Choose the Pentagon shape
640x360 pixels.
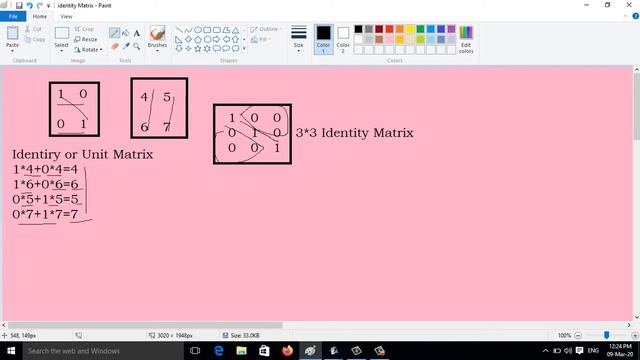click(198, 40)
